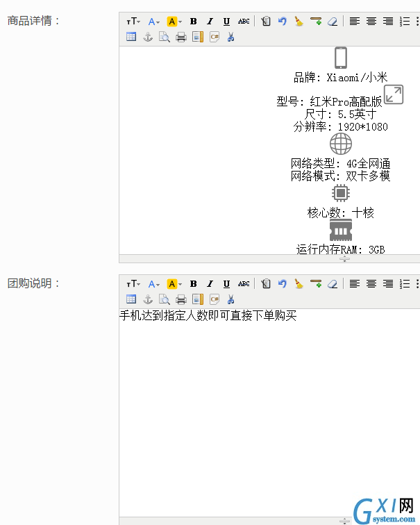Screen dimensions: 420x525
Task: Open highlight color dropdown in 团购说明 editor
Action: click(x=174, y=284)
